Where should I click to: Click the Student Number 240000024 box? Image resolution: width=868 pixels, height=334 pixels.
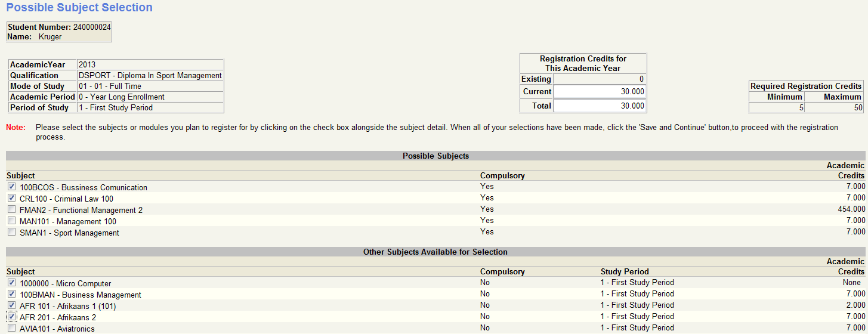59,32
